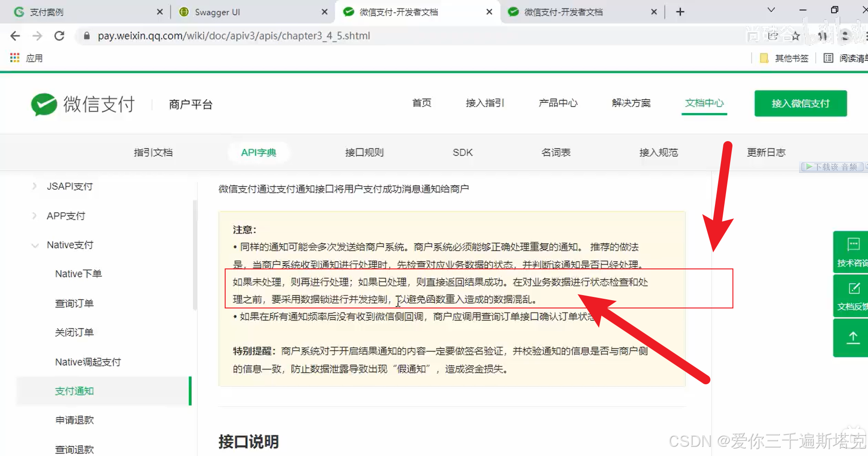The height and width of the screenshot is (456, 868).
Task: Click the address bar URL field
Action: [x=414, y=36]
